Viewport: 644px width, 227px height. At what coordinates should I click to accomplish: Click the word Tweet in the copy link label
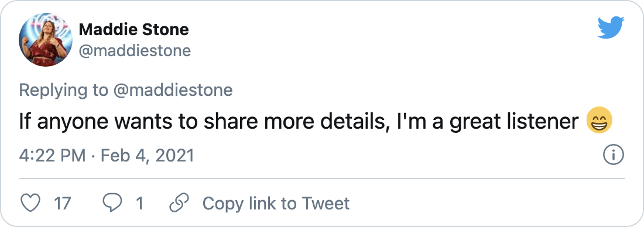tap(326, 203)
